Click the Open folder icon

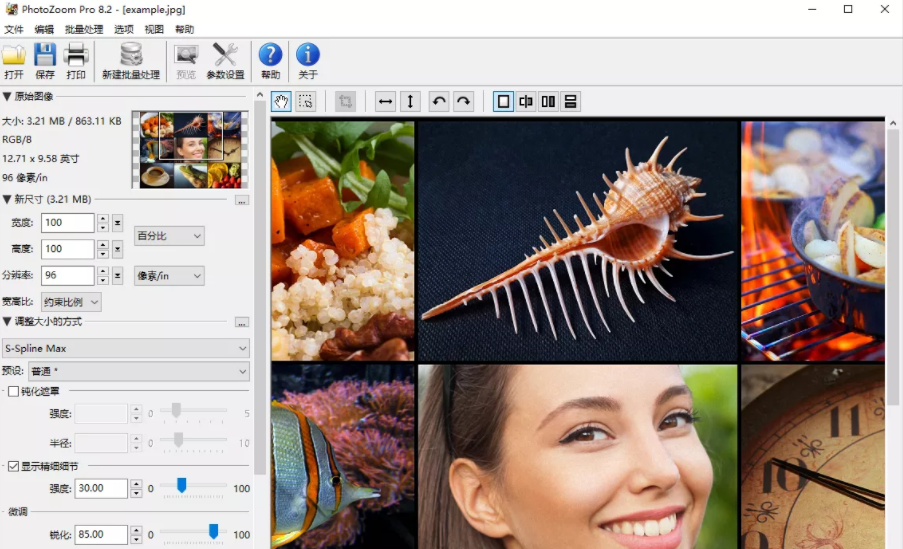point(14,57)
